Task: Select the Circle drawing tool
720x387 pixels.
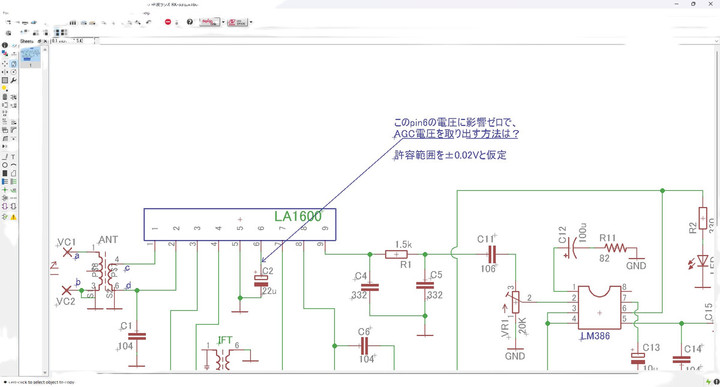Action: tap(5, 165)
